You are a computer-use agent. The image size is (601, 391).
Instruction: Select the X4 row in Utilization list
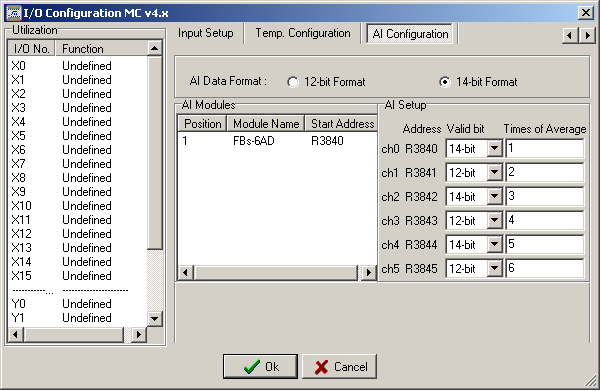click(x=77, y=122)
